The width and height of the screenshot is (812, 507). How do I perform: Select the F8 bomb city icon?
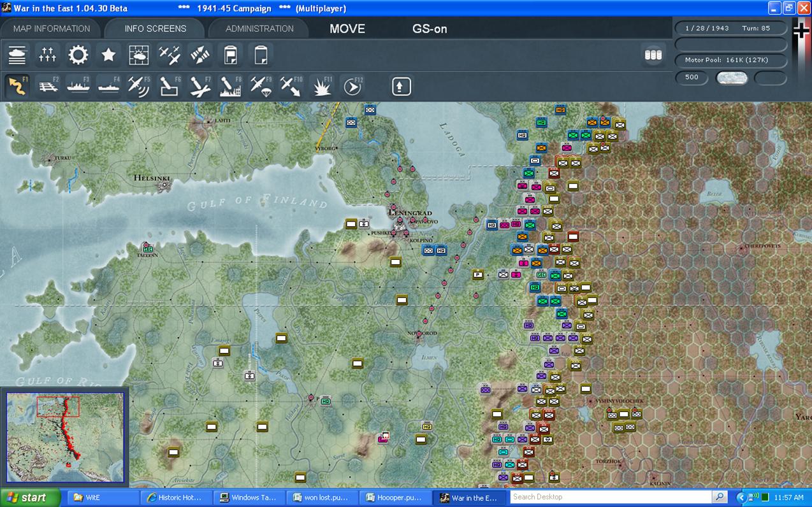point(230,86)
